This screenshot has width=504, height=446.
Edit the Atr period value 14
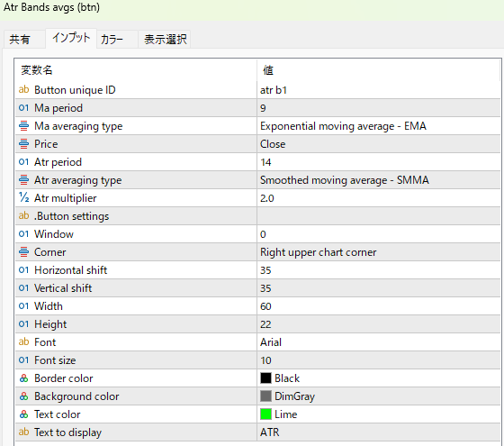tap(379, 162)
